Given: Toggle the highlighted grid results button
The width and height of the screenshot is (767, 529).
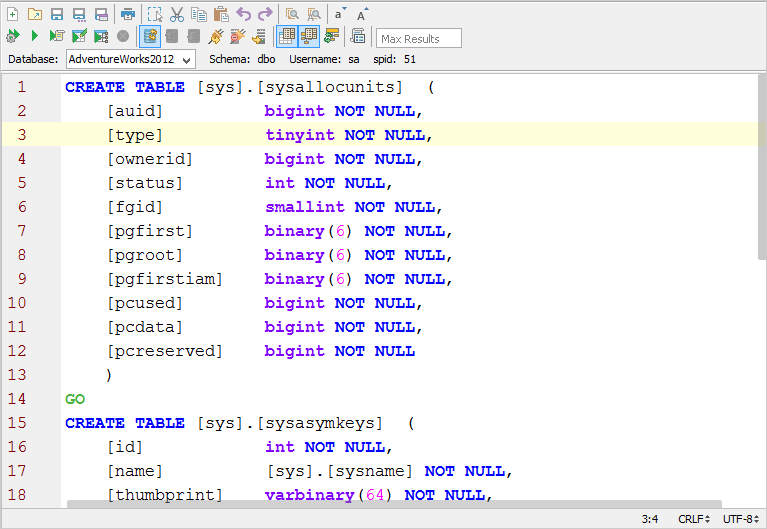Looking at the screenshot, I should (287, 36).
